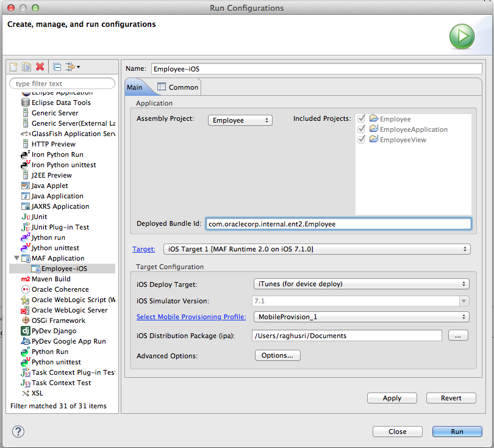494x448 pixels.
Task: Click the Options... button
Action: (277, 355)
